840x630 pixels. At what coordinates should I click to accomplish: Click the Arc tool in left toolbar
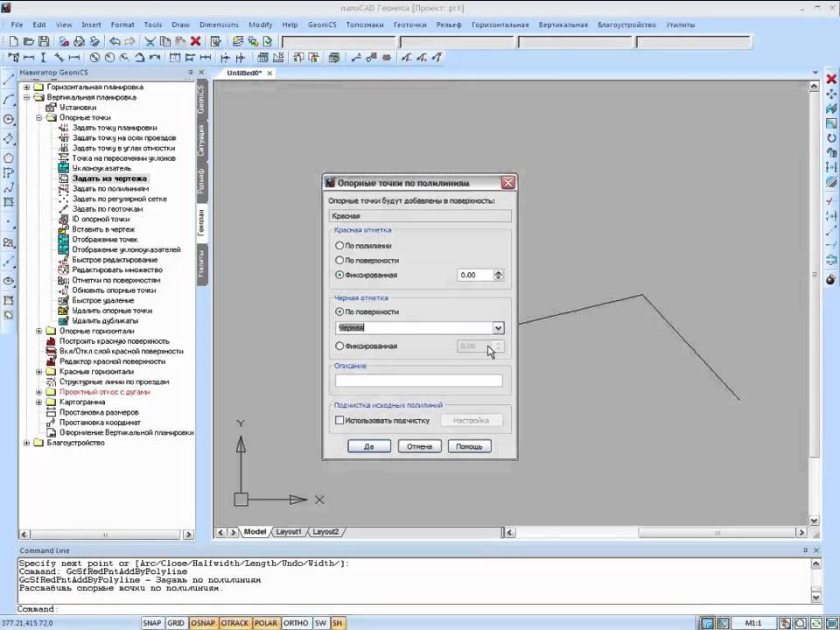[x=9, y=100]
